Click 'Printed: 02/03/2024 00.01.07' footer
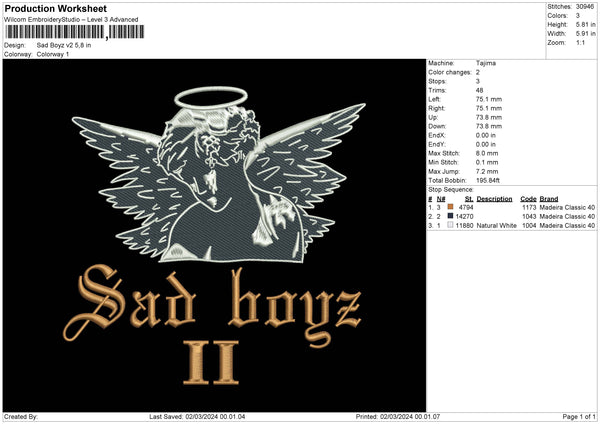 coord(398,416)
